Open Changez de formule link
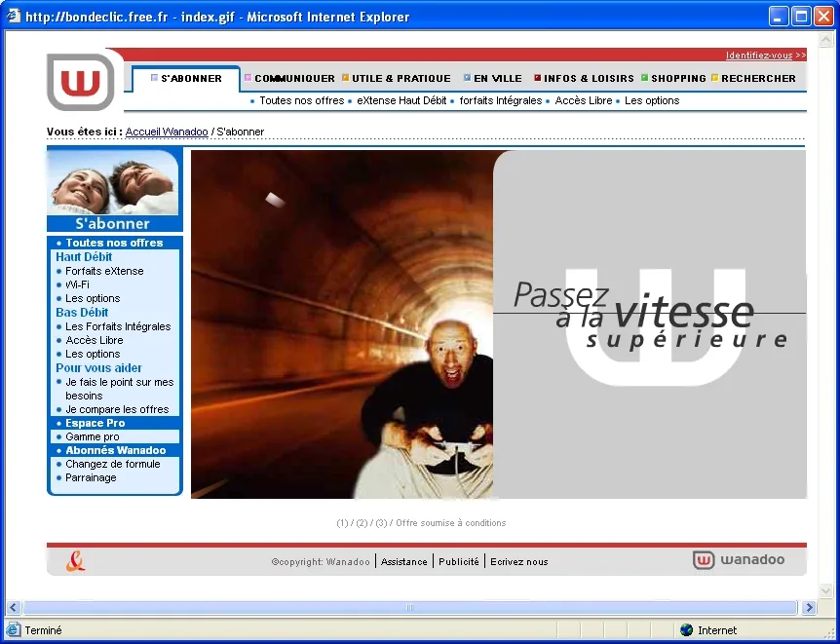The height and width of the screenshot is (644, 840). pos(112,464)
